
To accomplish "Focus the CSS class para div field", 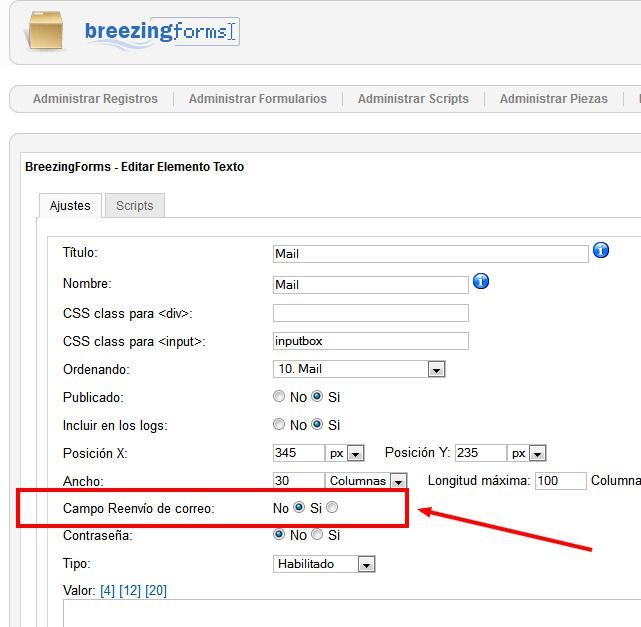I will click(370, 313).
